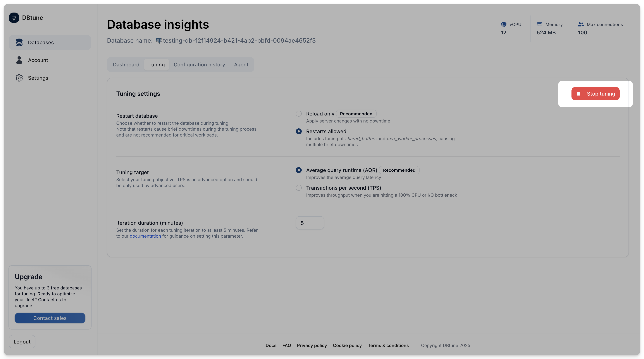Viewport: 644px width, 359px height.
Task: Select the Restarts allowed radio option
Action: coord(299,132)
